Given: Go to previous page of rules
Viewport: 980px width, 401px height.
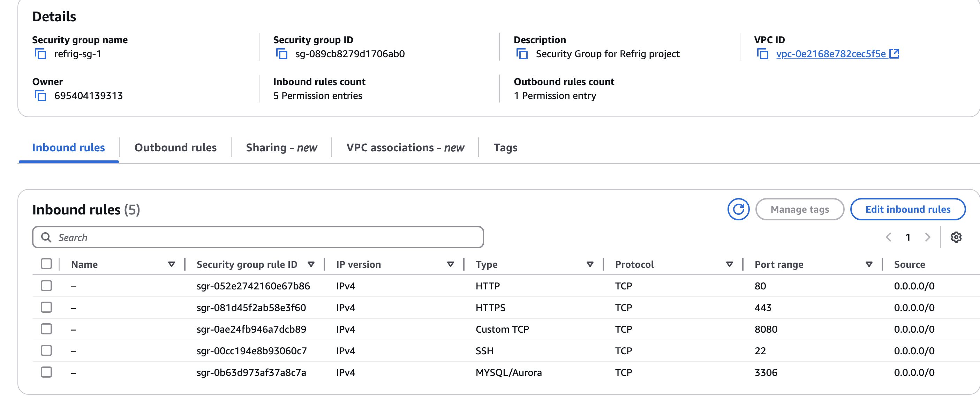Looking at the screenshot, I should pyautogui.click(x=888, y=237).
